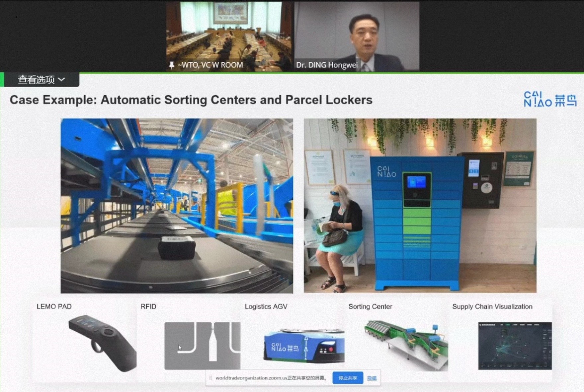Click the automatic sorting conveyor belt photo

click(177, 206)
